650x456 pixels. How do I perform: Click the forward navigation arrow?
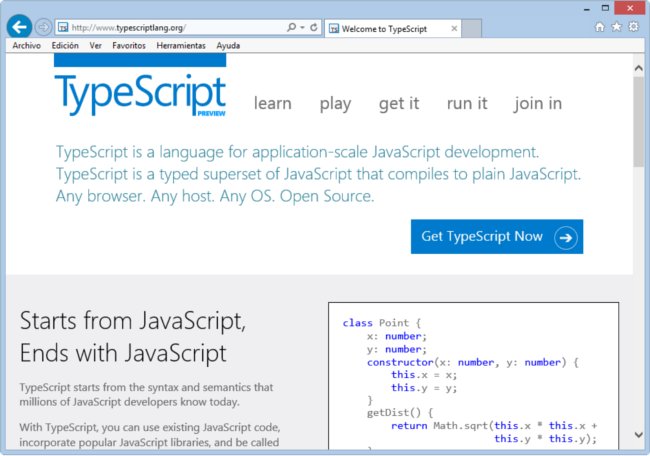(x=43, y=28)
